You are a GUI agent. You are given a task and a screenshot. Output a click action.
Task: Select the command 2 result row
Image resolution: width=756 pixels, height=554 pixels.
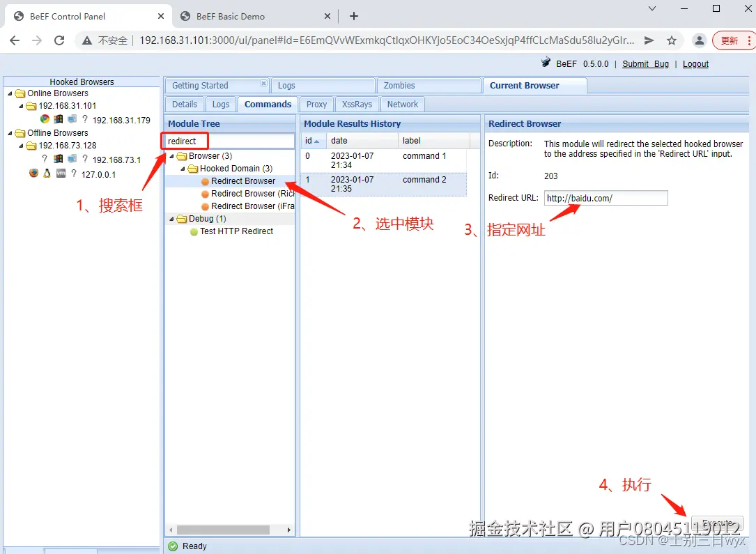pyautogui.click(x=383, y=184)
